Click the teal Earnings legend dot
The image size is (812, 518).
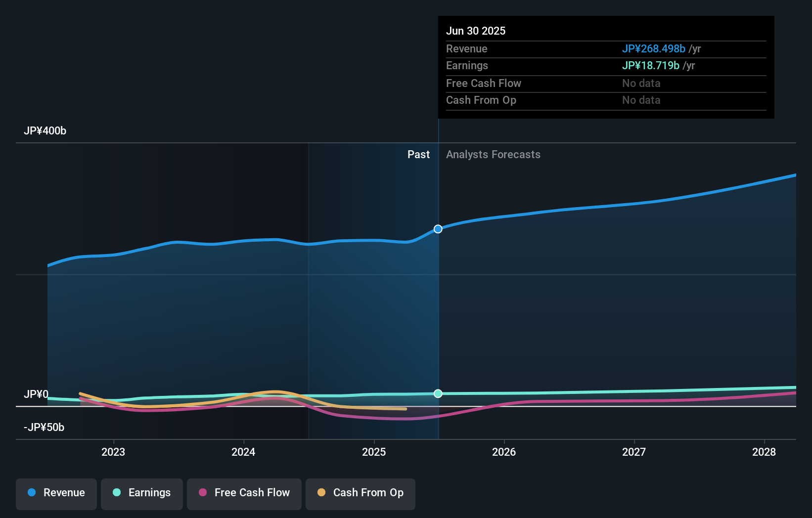tap(117, 493)
